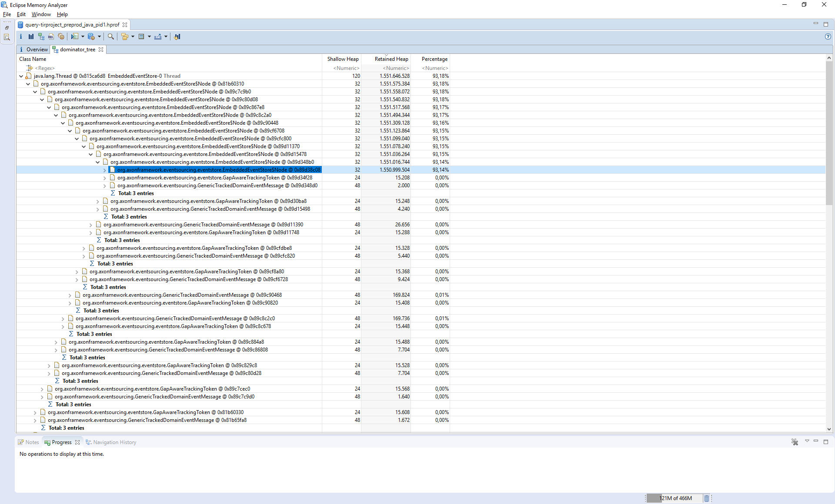Screen dimensions: 835x504
Task: Click the Calculate retained size calculator icon
Action: [141, 36]
